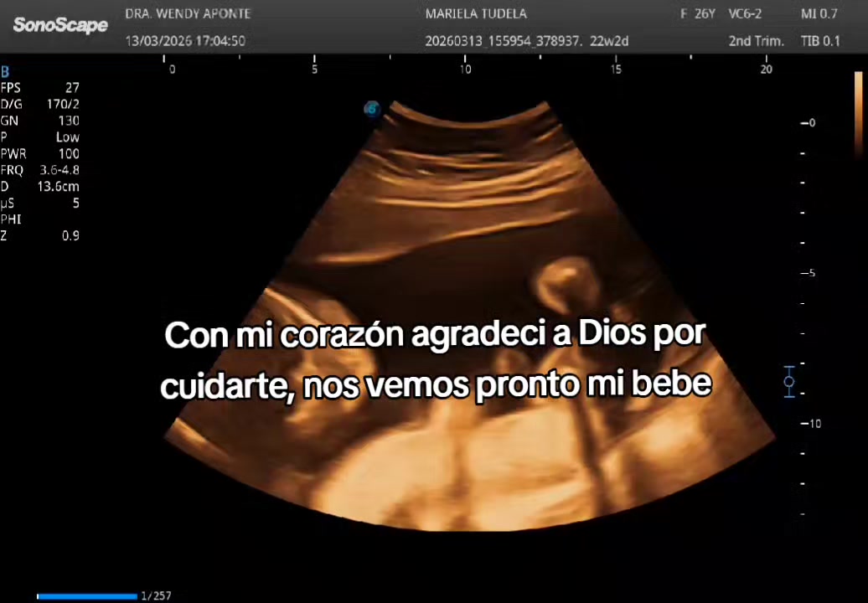Click the exam date 13/03/2026 17:04:50

(x=185, y=41)
